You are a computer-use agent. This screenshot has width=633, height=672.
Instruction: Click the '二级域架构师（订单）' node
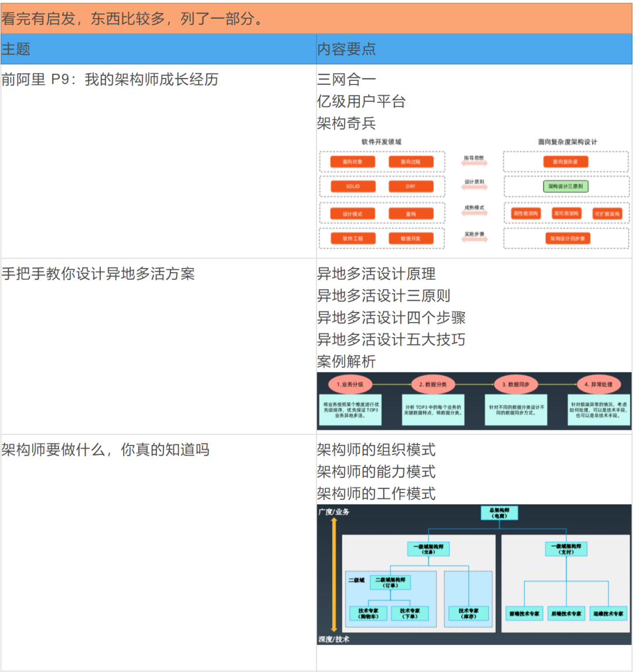tap(390, 582)
